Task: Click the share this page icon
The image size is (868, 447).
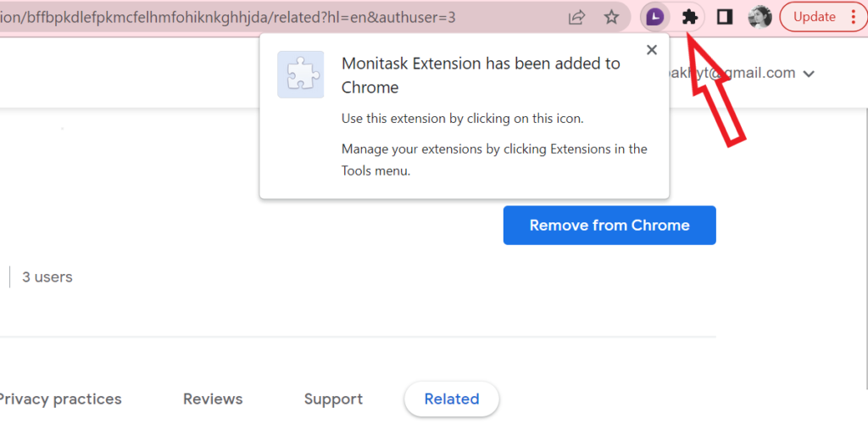Action: pyautogui.click(x=576, y=17)
